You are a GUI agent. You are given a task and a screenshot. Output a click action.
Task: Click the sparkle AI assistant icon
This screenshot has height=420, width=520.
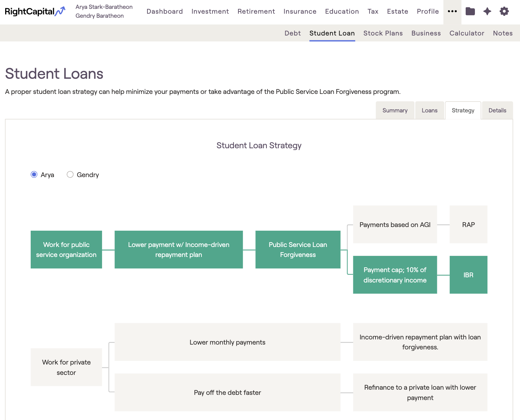click(487, 11)
